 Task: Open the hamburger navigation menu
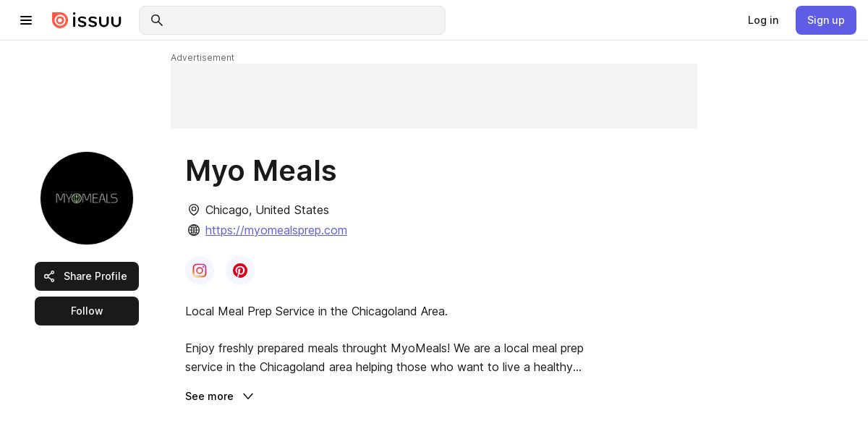(26, 20)
